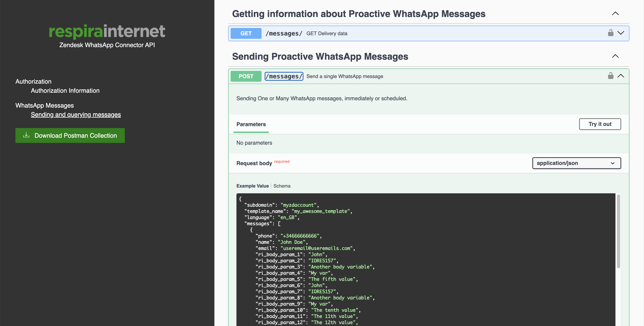Screen dimensions: 644x326
Task: Click the /messages/ path label next to POST
Action: (284, 76)
